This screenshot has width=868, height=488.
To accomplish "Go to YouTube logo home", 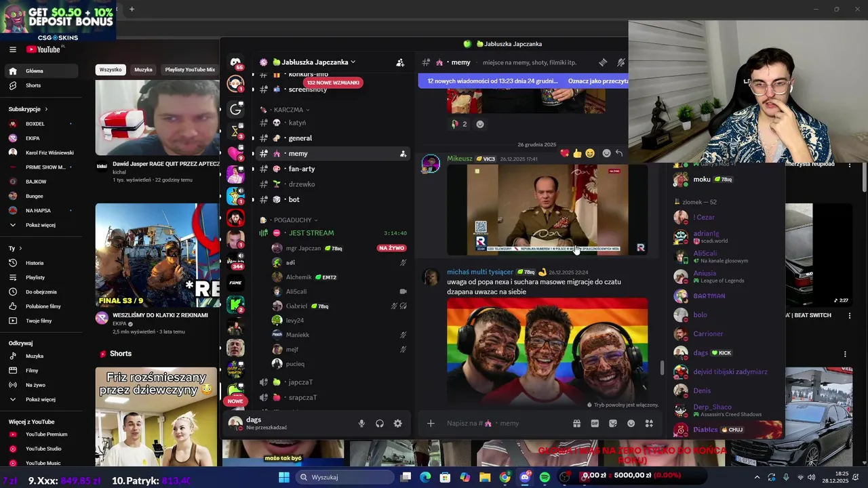I will pyautogui.click(x=43, y=49).
